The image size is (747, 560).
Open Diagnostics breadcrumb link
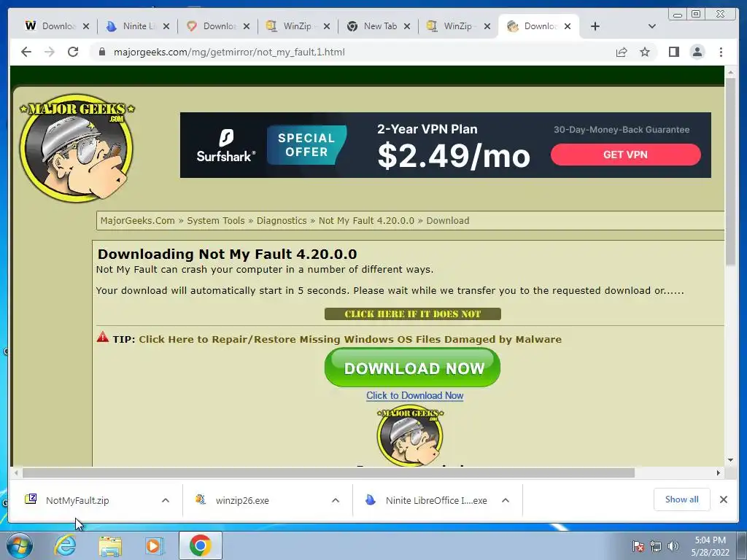(282, 220)
